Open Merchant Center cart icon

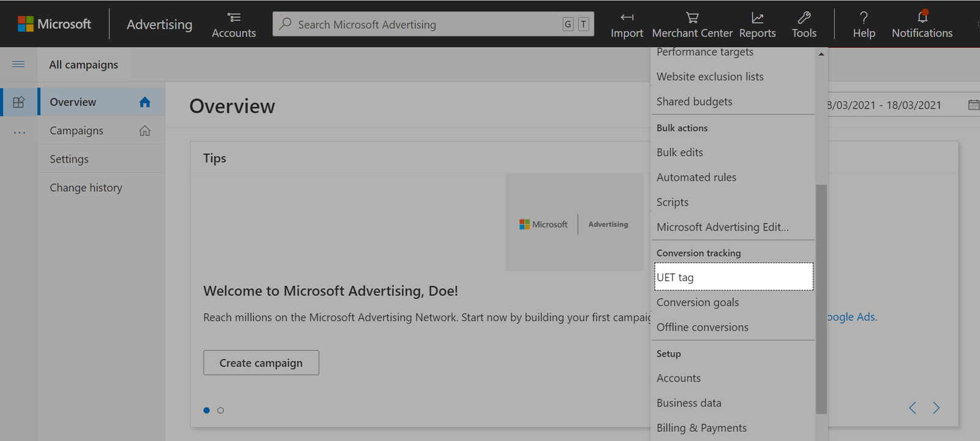(x=692, y=18)
